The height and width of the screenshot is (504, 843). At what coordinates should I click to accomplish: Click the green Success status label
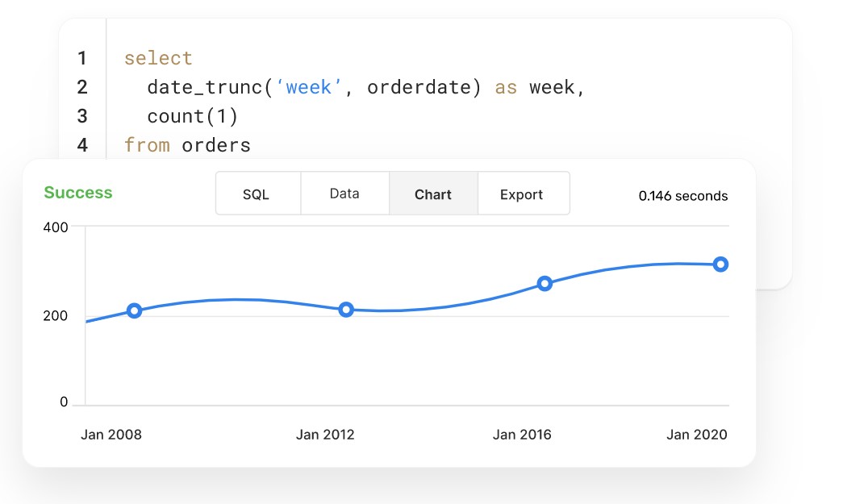78,193
